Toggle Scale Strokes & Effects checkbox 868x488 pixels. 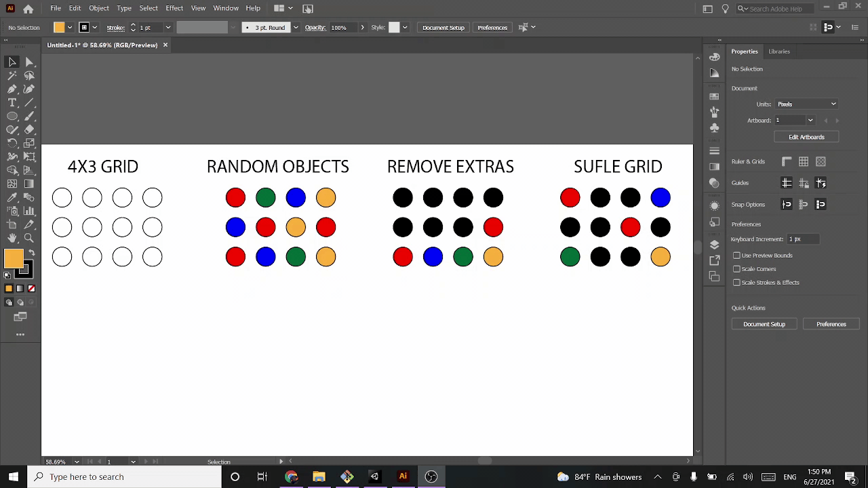(x=736, y=283)
